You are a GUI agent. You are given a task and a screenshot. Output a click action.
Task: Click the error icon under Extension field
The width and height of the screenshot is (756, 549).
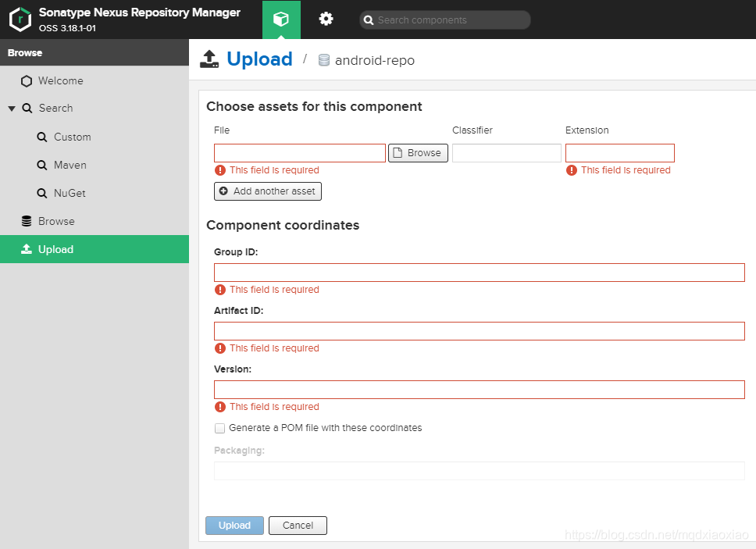point(572,170)
